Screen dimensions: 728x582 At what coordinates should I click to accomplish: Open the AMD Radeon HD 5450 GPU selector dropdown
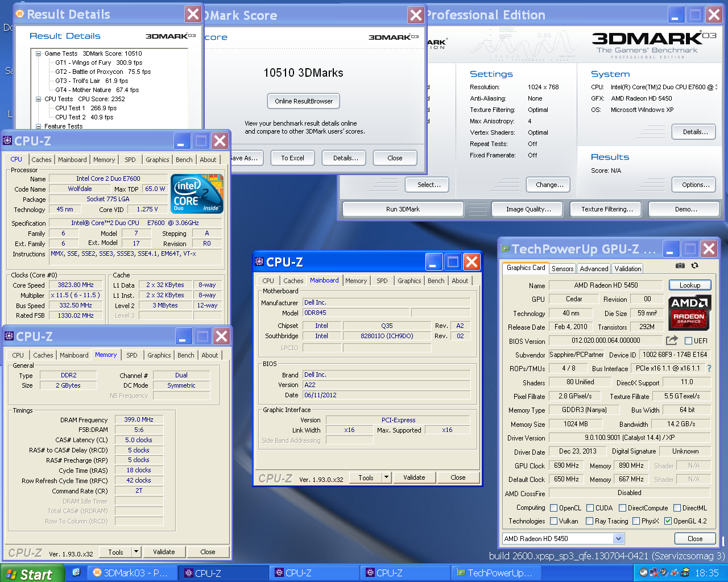point(619,538)
